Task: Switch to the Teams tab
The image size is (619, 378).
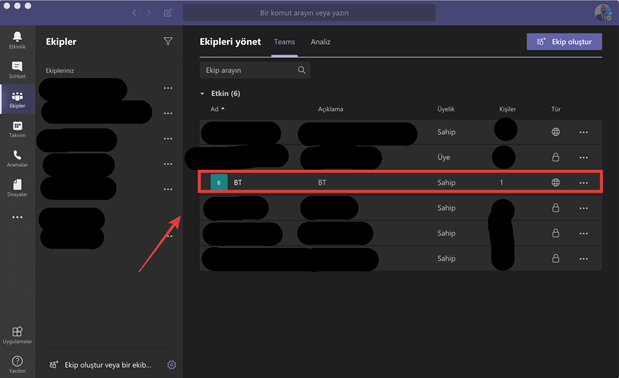Action: click(284, 41)
